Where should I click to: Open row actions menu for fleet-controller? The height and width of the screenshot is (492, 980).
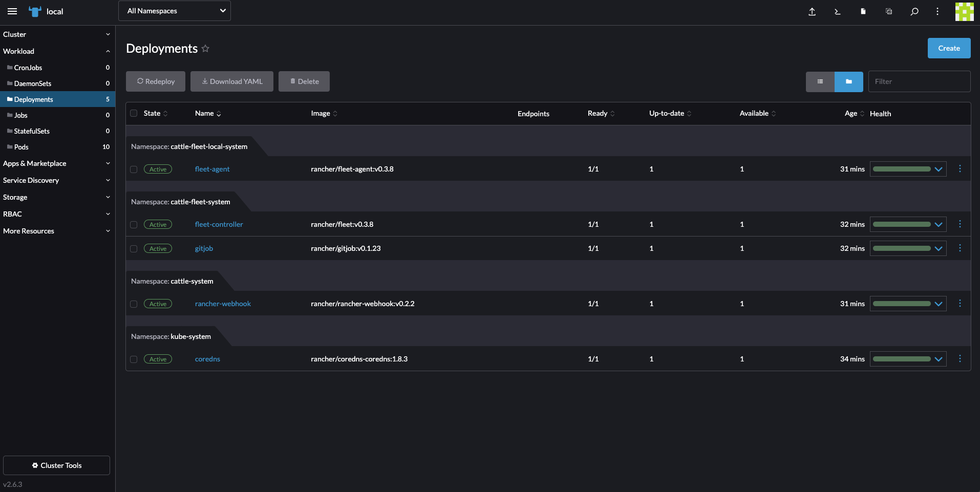coord(960,224)
